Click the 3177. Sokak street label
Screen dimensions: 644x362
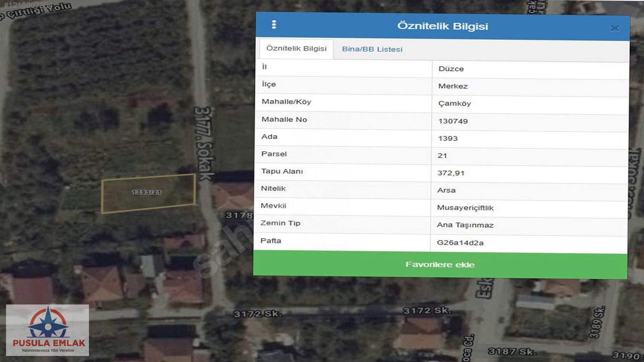[x=204, y=144]
